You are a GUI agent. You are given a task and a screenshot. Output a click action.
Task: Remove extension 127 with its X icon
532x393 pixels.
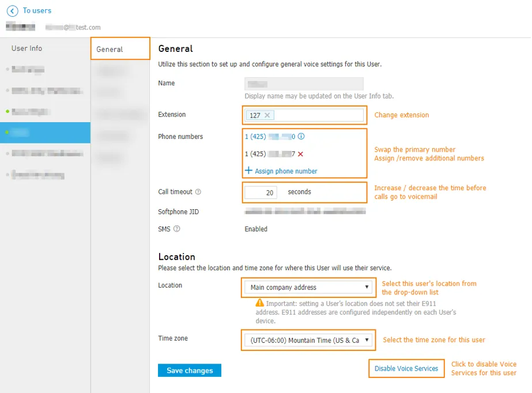coord(267,115)
